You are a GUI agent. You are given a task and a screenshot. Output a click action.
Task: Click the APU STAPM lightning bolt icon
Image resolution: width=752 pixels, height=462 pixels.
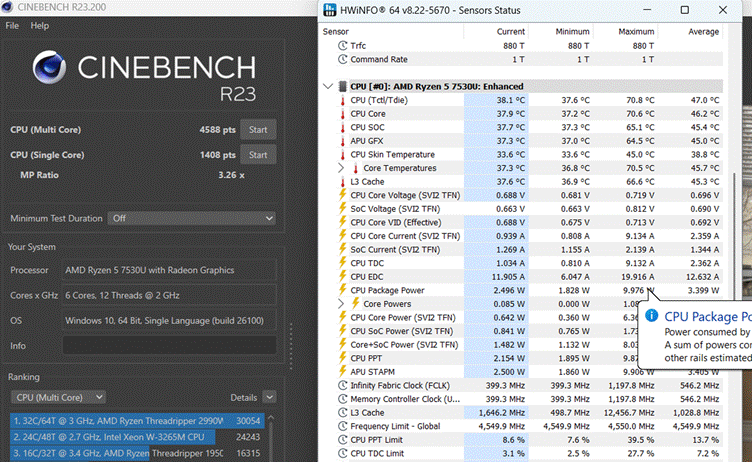click(x=342, y=371)
